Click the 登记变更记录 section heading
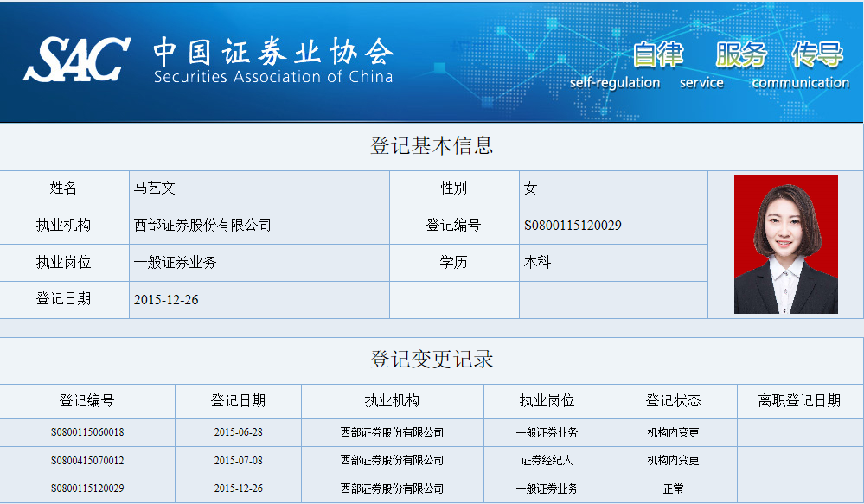Screen dimensions: 864x504 point(432,360)
